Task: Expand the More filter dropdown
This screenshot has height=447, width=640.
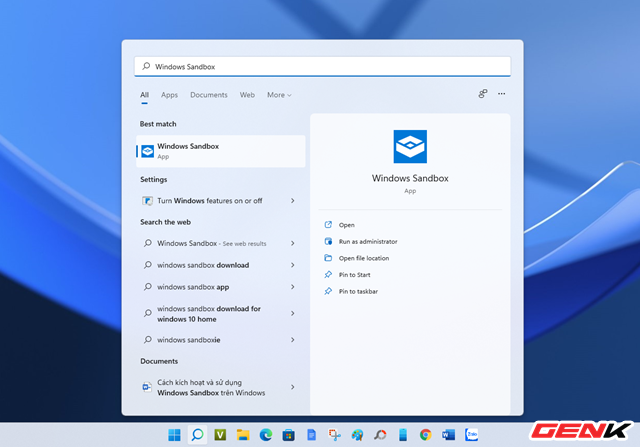Action: (x=279, y=95)
